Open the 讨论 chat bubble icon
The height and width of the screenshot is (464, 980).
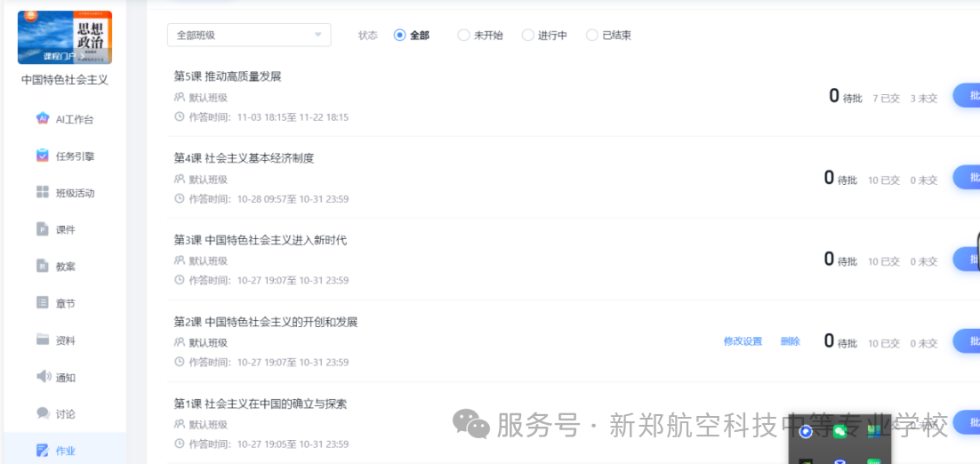pos(43,412)
